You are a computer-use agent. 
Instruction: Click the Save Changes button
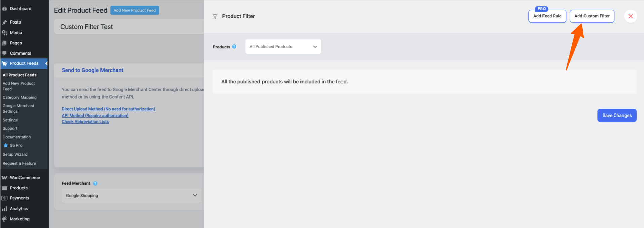point(617,116)
